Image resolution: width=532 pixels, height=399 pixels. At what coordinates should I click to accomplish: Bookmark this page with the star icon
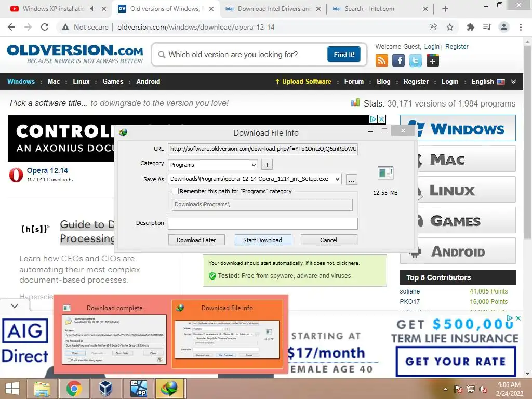[x=450, y=27]
